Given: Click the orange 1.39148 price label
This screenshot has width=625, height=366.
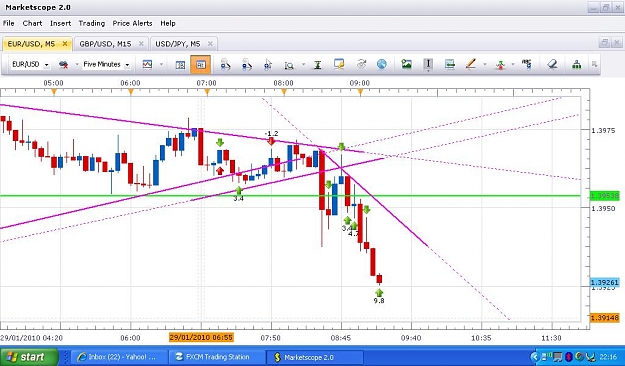Looking at the screenshot, I should 605,318.
